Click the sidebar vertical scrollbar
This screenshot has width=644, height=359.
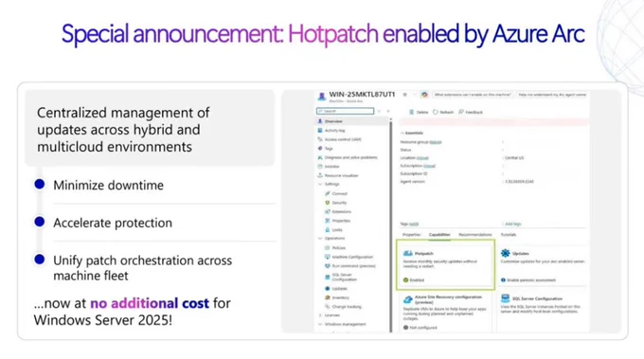pyautogui.click(x=391, y=225)
